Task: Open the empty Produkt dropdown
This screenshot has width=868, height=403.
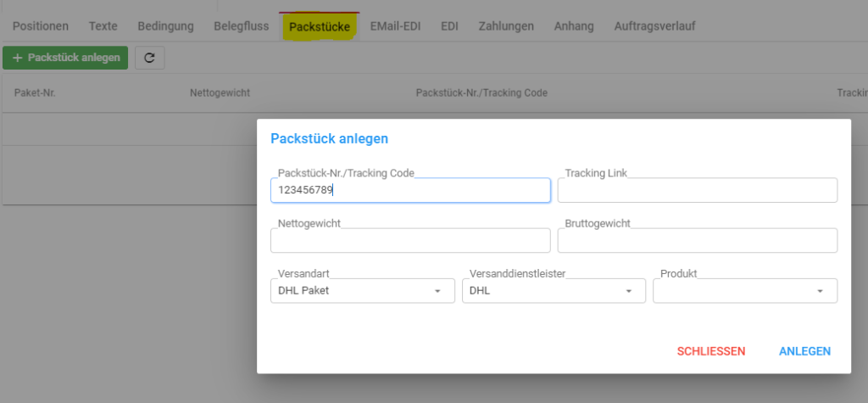Action: click(x=744, y=291)
